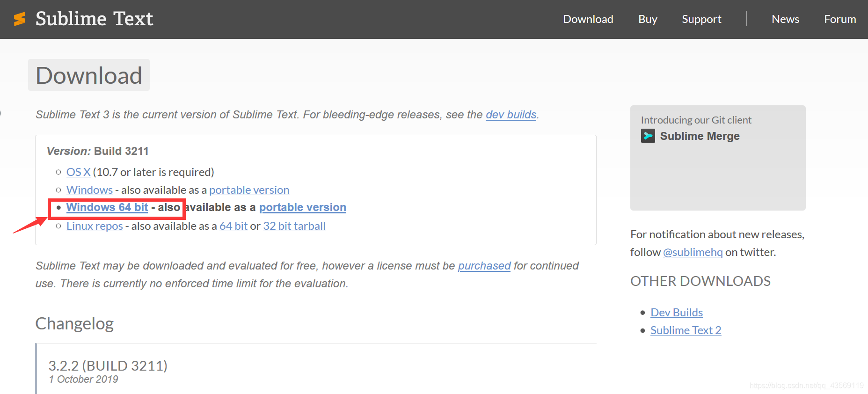Open the Buy page in navigation

[x=648, y=19]
